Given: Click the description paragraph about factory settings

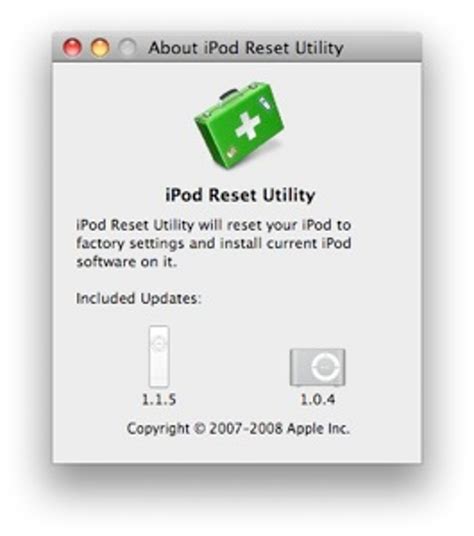Looking at the screenshot, I should pos(214,243).
